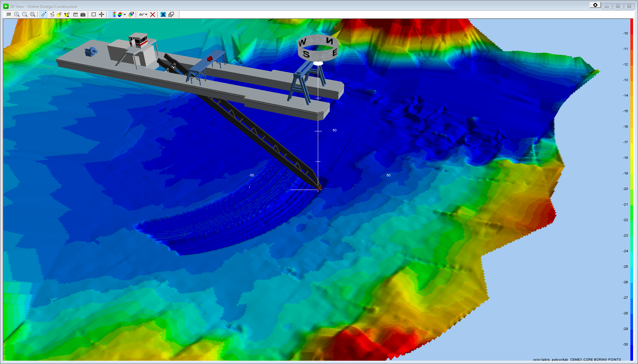Screen dimensions: 638x364
Task: Open the glasses view options dropdown arrow
Action: (146, 15)
